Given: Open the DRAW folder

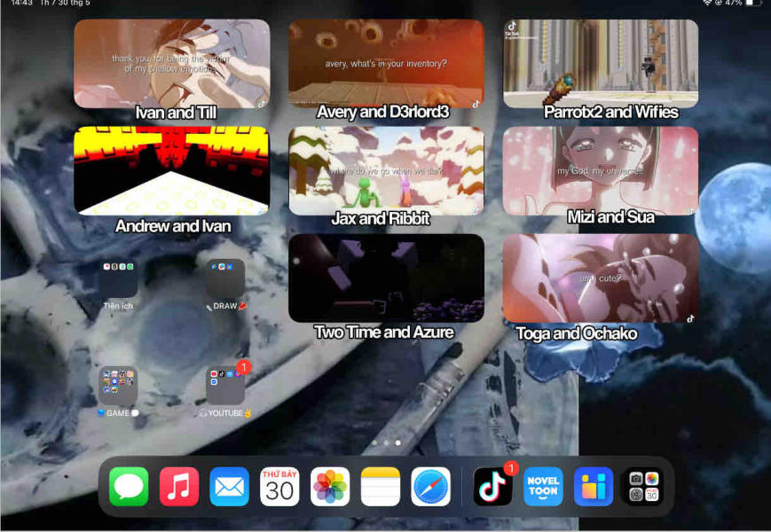Looking at the screenshot, I should pos(225,278).
